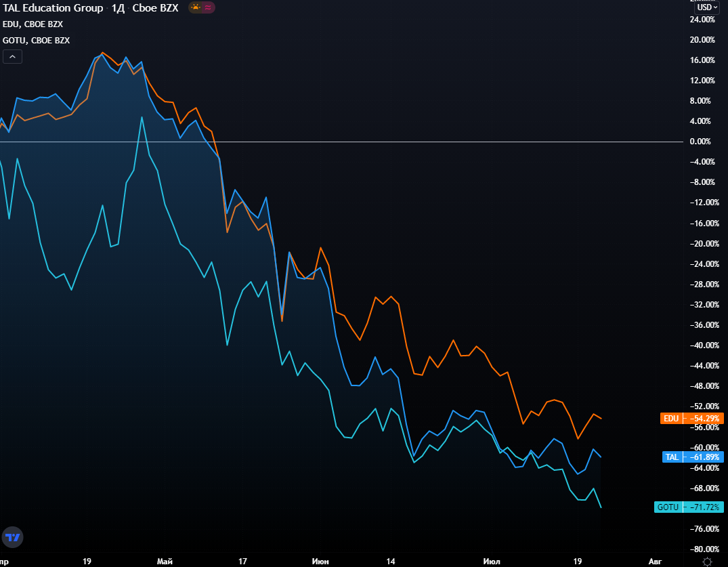
Task: Click the Июн date label on time axis
Action: (x=320, y=562)
